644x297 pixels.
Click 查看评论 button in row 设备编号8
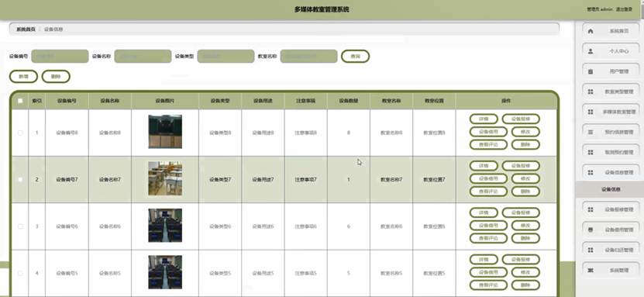pos(488,144)
